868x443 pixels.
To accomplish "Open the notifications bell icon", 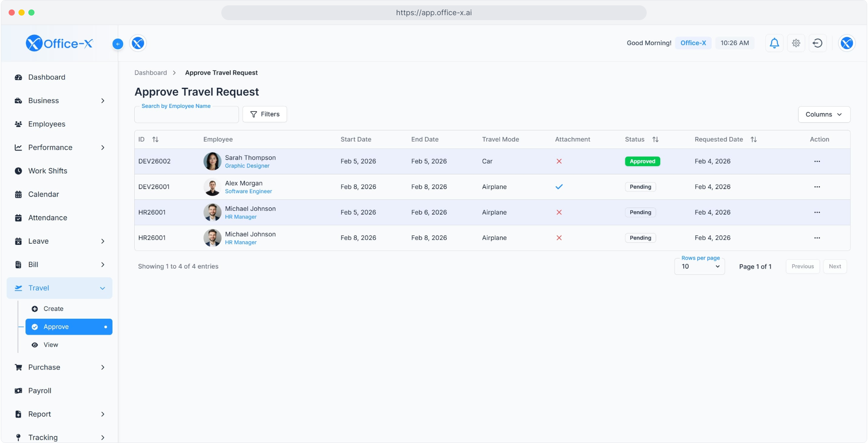I will (x=774, y=43).
